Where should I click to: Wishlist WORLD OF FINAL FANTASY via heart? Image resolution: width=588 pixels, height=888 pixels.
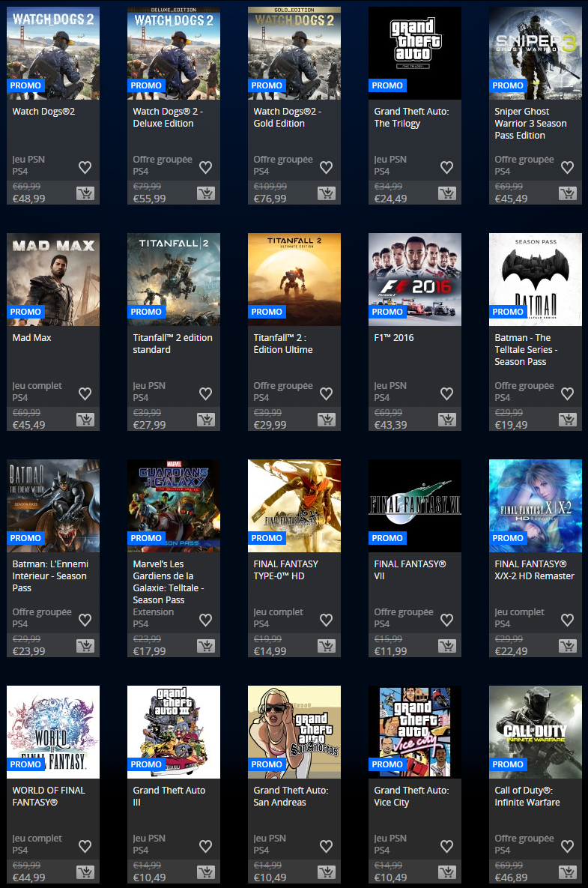click(85, 846)
